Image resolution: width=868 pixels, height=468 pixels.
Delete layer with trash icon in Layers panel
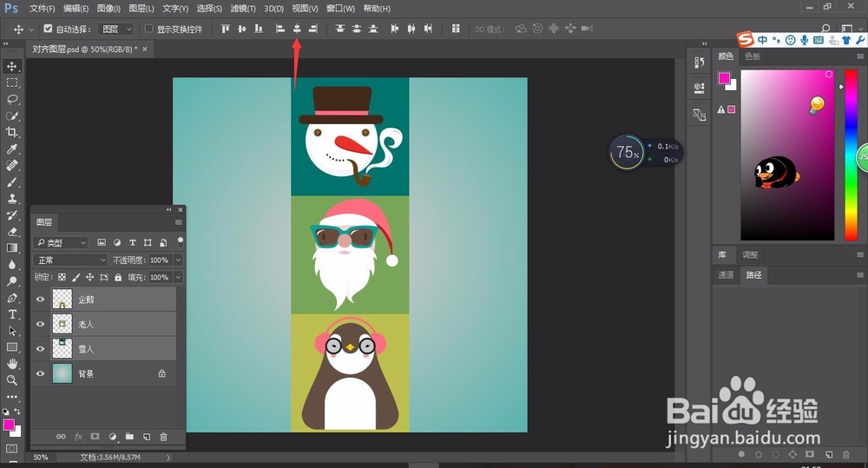point(163,437)
